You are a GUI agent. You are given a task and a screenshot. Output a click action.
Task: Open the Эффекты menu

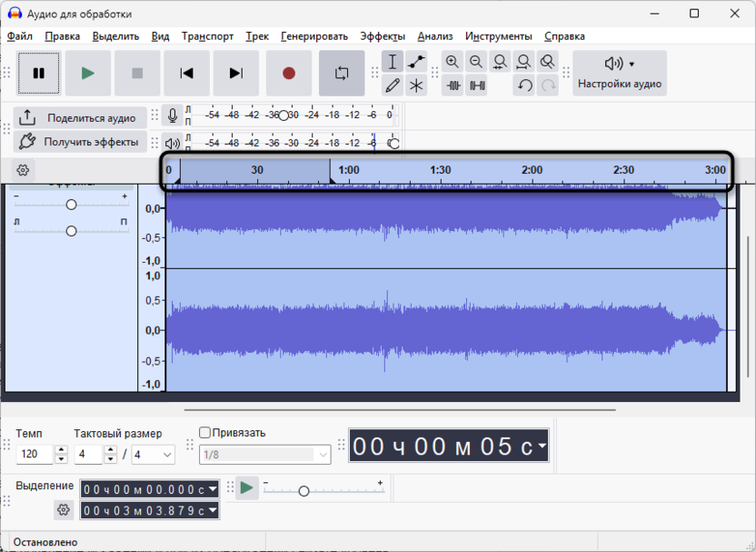tap(383, 36)
